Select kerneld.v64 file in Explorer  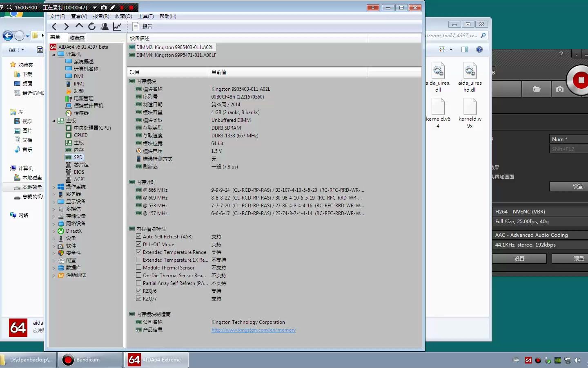point(438,113)
